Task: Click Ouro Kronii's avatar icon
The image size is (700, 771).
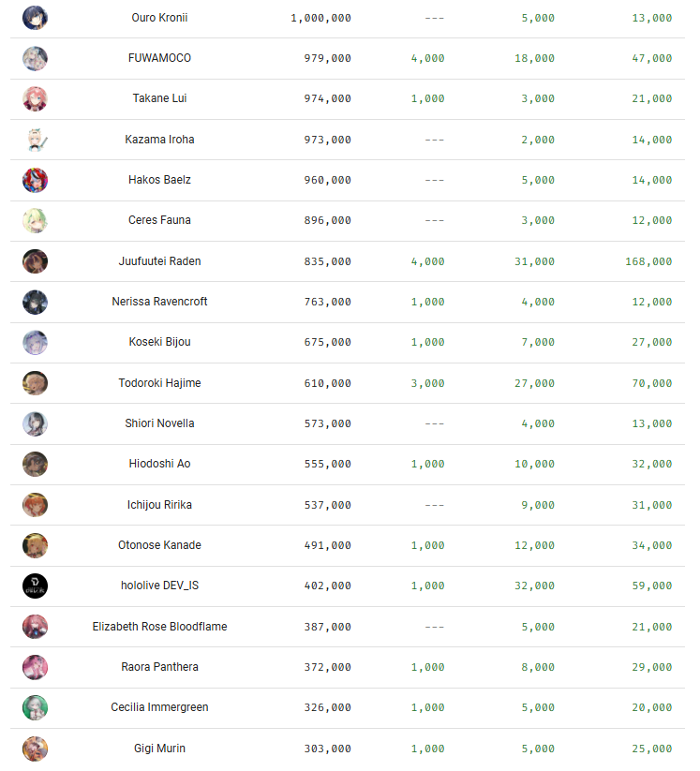Action: [35, 17]
